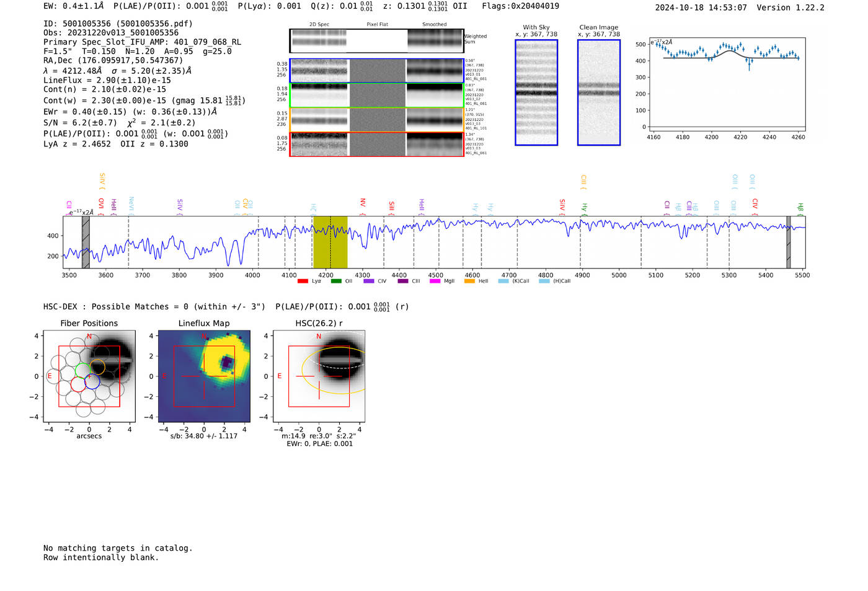Click the Gaussian fit emission line plot

pyautogui.click(x=727, y=84)
